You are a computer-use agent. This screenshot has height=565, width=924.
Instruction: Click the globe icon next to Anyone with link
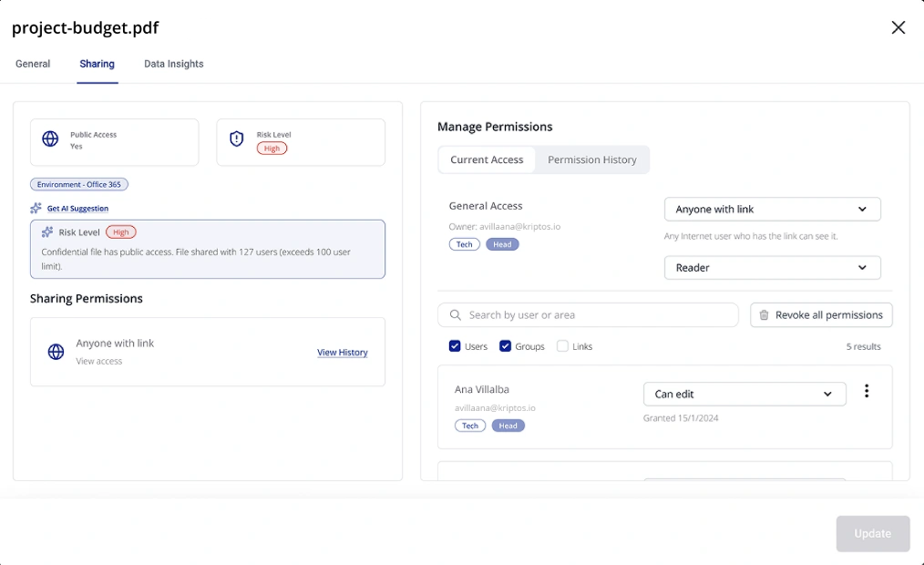[56, 352]
